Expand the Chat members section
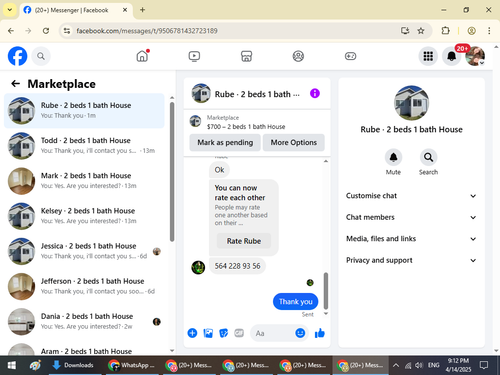The height and width of the screenshot is (375, 500). click(411, 217)
